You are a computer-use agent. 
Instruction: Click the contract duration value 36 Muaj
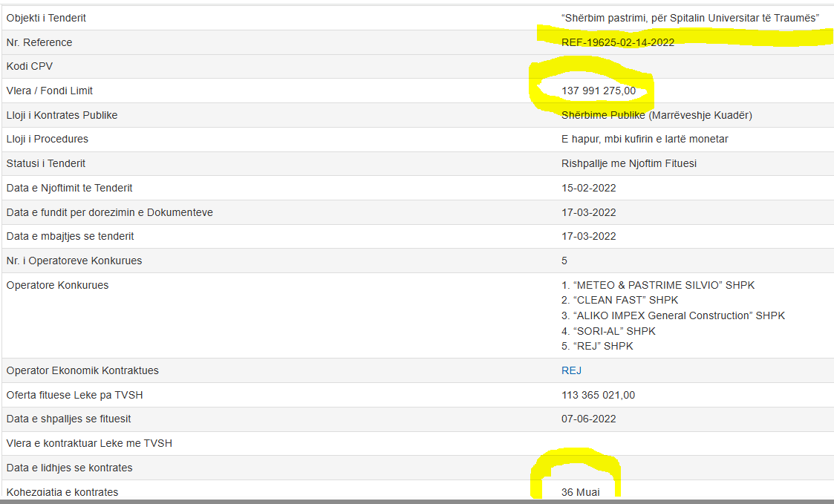pyautogui.click(x=580, y=492)
